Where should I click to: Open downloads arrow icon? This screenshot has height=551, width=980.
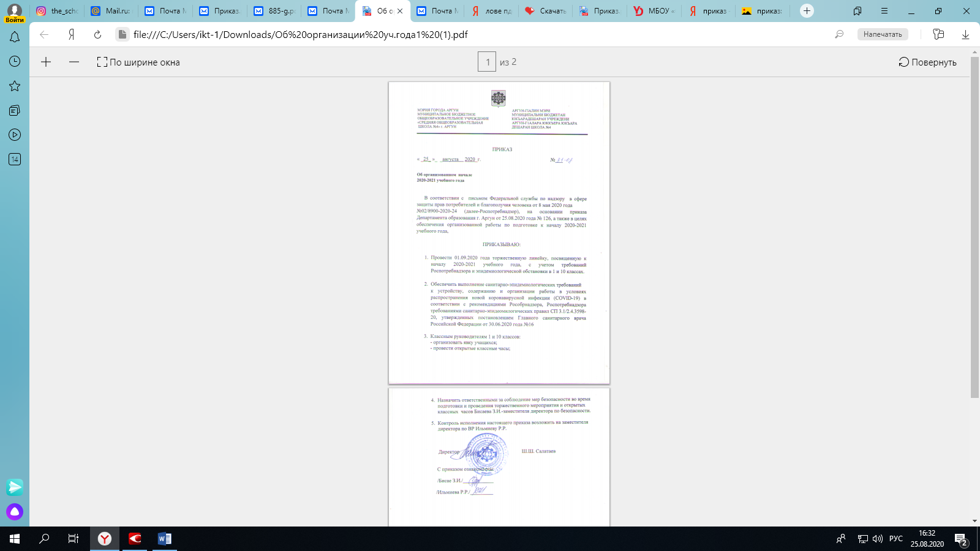tap(965, 34)
